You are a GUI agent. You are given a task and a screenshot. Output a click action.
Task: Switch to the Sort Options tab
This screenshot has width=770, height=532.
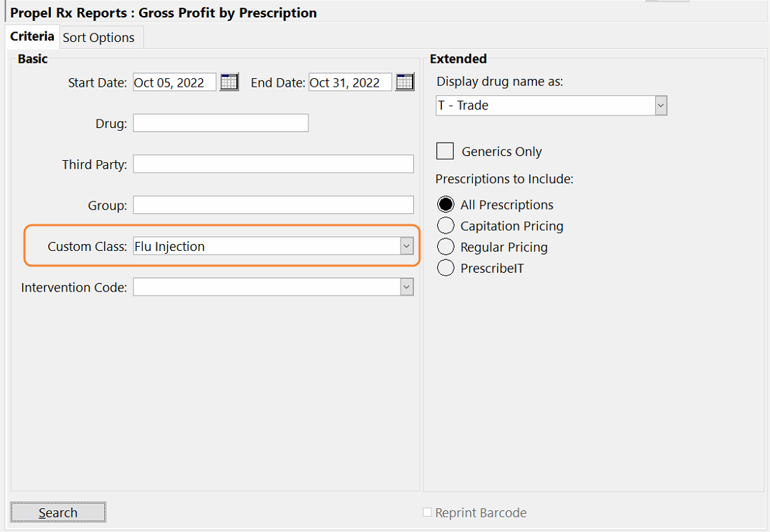(x=99, y=38)
